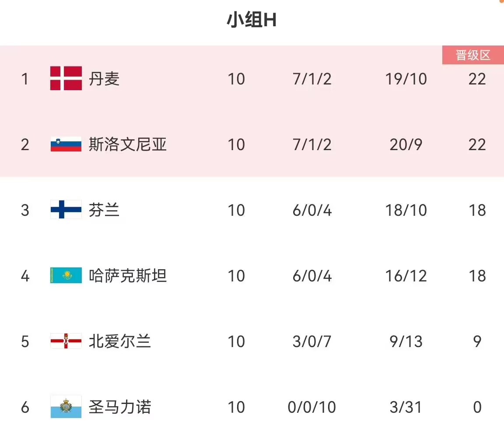Click Slovenia's 20/9 goals record
Screen dimensions: 504x446
click(x=406, y=145)
